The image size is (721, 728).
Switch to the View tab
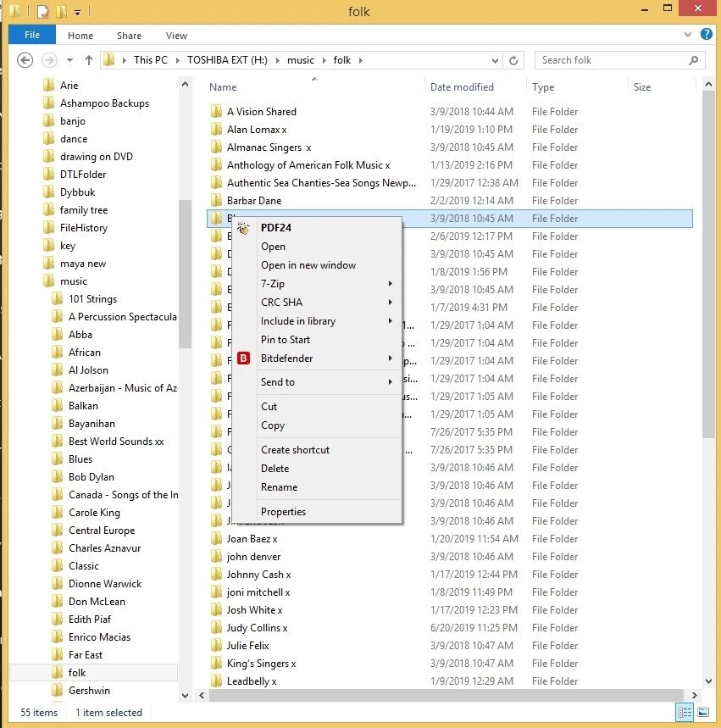tap(175, 36)
